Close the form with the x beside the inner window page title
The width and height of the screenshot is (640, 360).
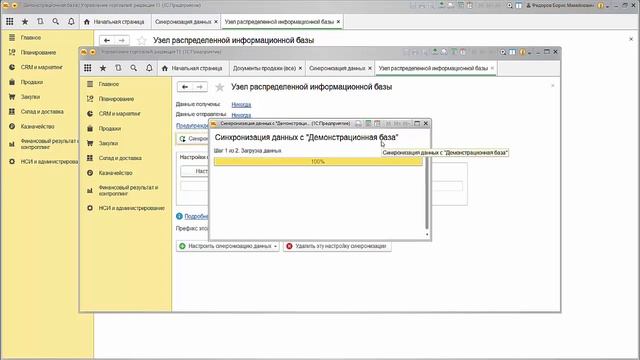553,86
